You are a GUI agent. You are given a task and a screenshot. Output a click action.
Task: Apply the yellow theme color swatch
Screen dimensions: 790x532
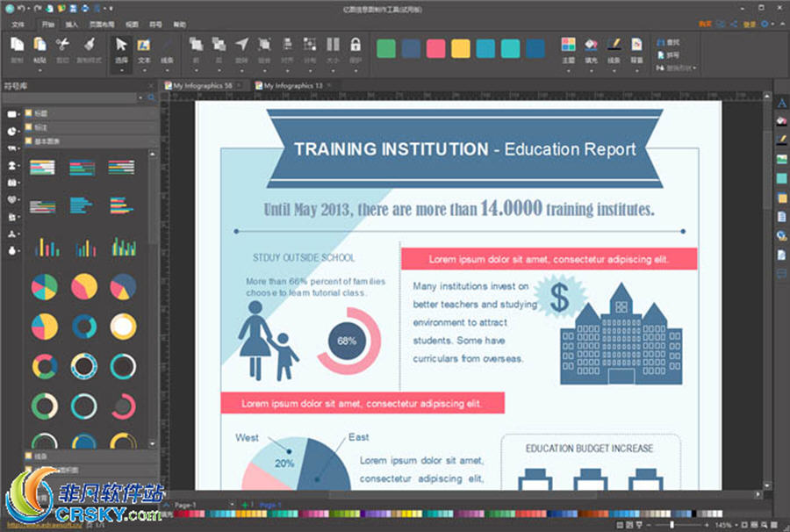tap(461, 48)
